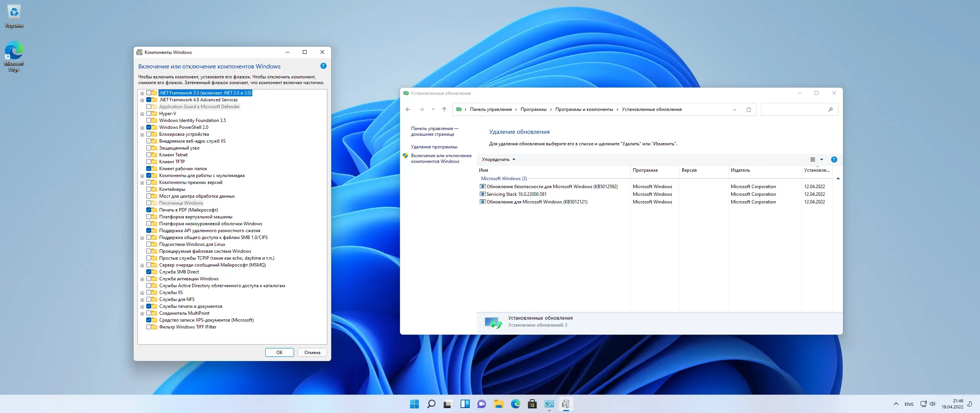Click the refresh icon in address bar
This screenshot has width=980, height=413.
[x=748, y=110]
